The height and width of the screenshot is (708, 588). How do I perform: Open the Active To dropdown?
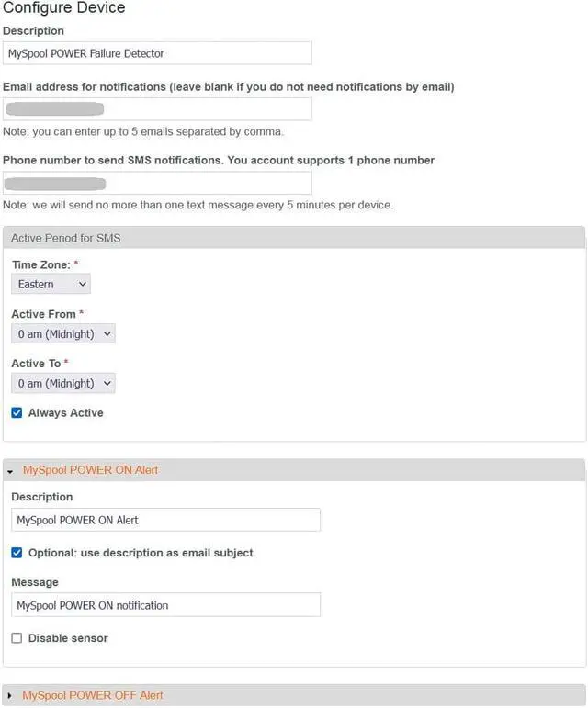(x=63, y=383)
